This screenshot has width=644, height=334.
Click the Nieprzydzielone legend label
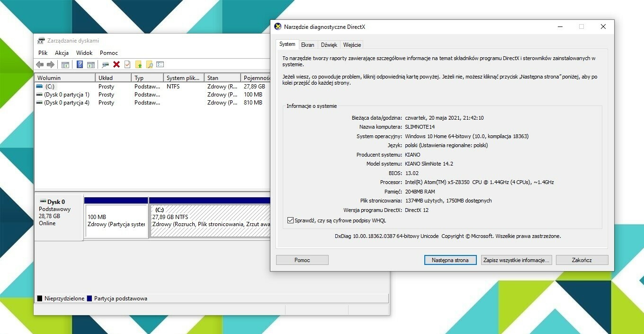click(x=64, y=299)
